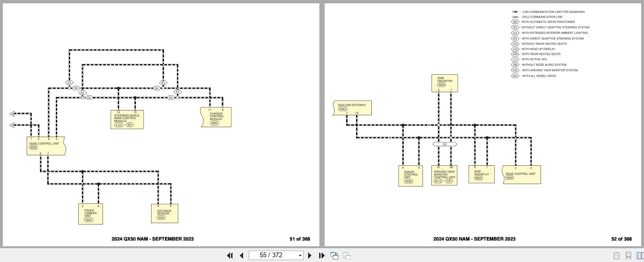Click legend 'WITH REAR HEATED SEATS'
Image resolution: width=644 pixels, height=262 pixels.
pos(541,54)
